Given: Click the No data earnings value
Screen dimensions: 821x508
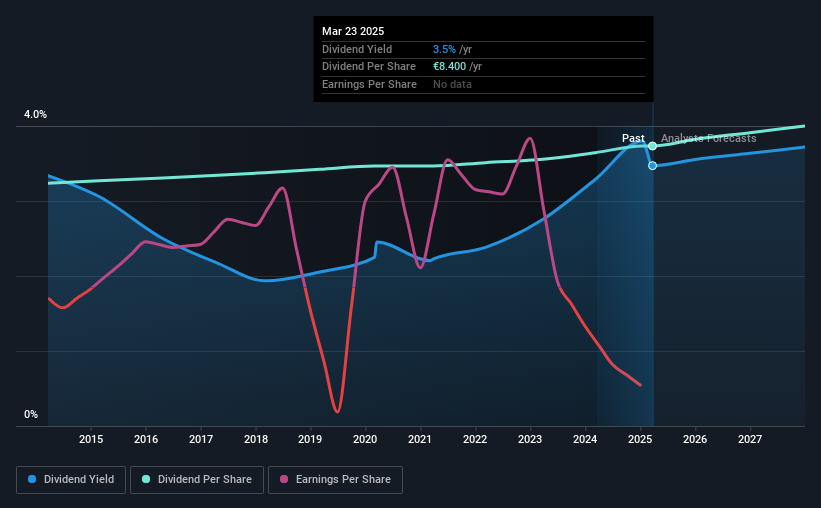Looking at the screenshot, I should point(452,84).
